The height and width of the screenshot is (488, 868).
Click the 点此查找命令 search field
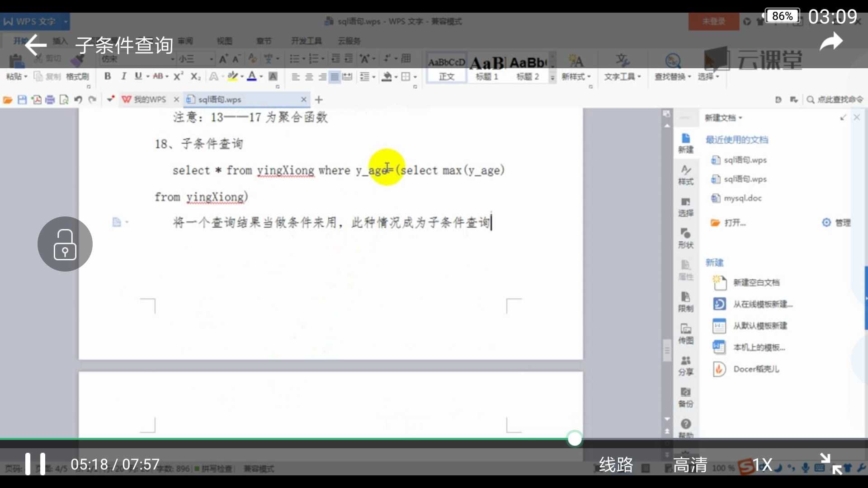point(835,99)
